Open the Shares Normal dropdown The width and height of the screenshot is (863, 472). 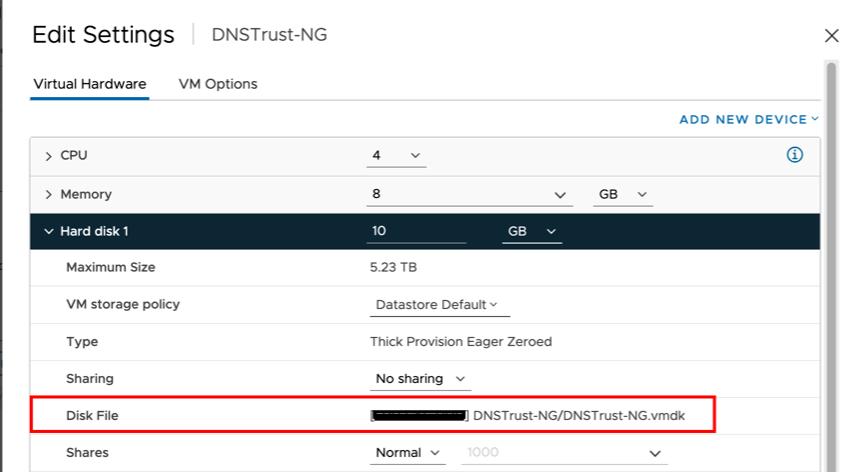coord(408,453)
